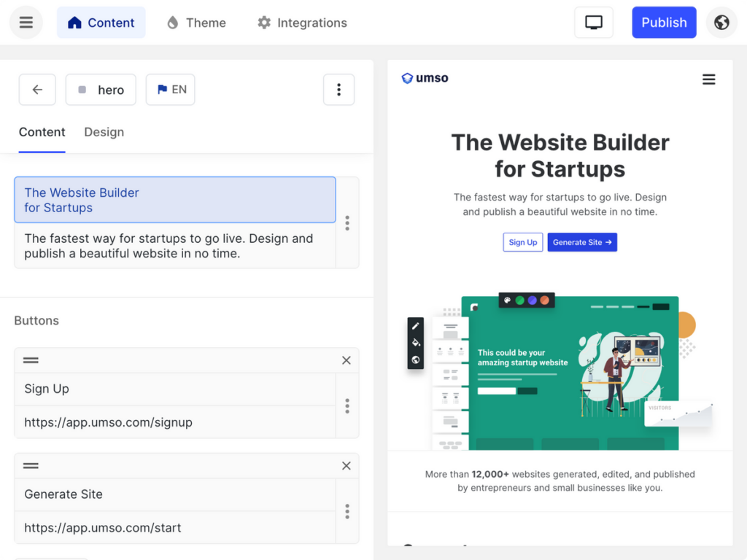The height and width of the screenshot is (560, 747).
Task: Open the hamburger menu at top left
Action: (x=26, y=23)
